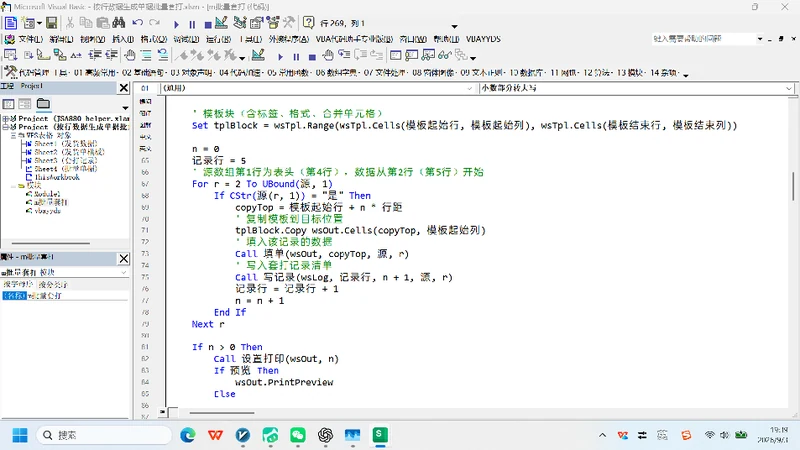Switch to Full Module View button
Screen dimensions: 800x450
173,411
